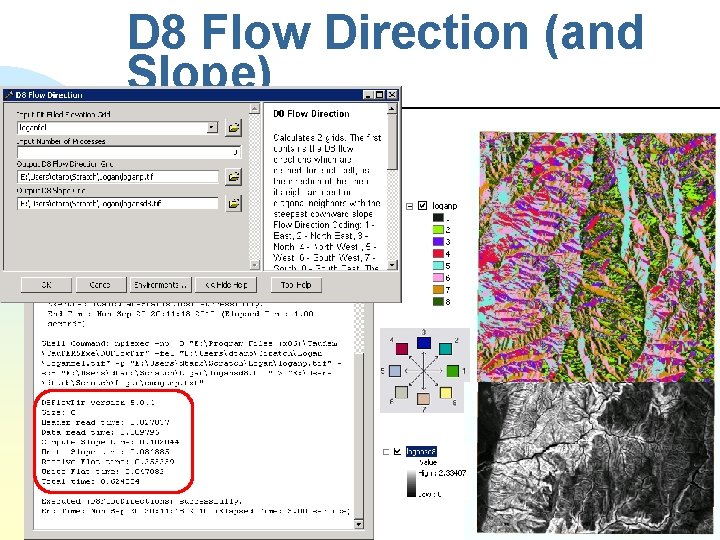The height and width of the screenshot is (540, 720).
Task: Cancel the D8 Flow Direction dialog
Action: [101, 285]
